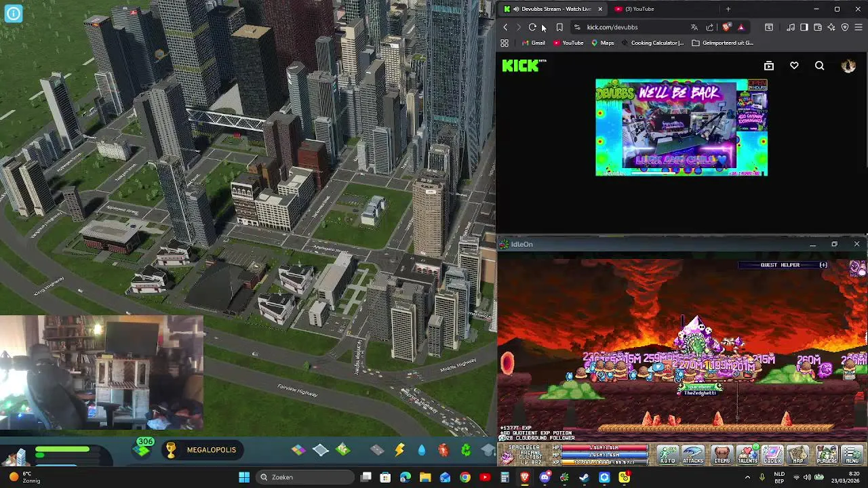Click the Megalopolis milestone trophy button
The height and width of the screenshot is (488, 868).
point(203,450)
